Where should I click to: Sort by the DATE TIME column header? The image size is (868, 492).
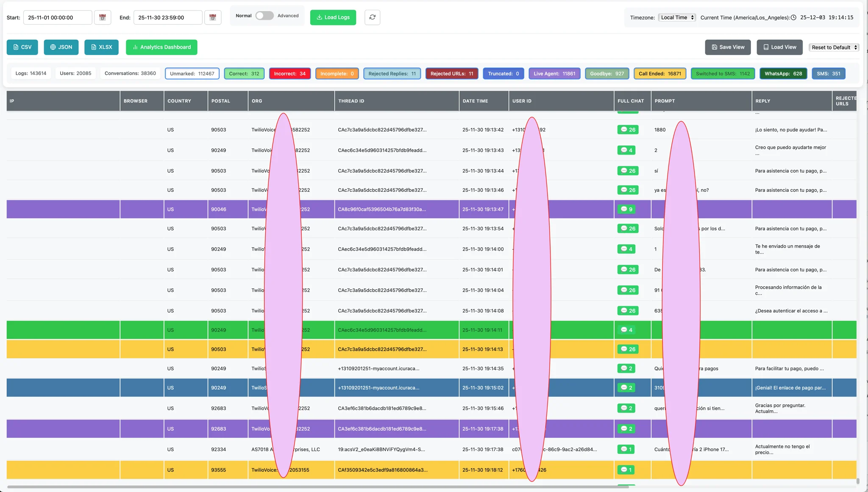pyautogui.click(x=484, y=101)
